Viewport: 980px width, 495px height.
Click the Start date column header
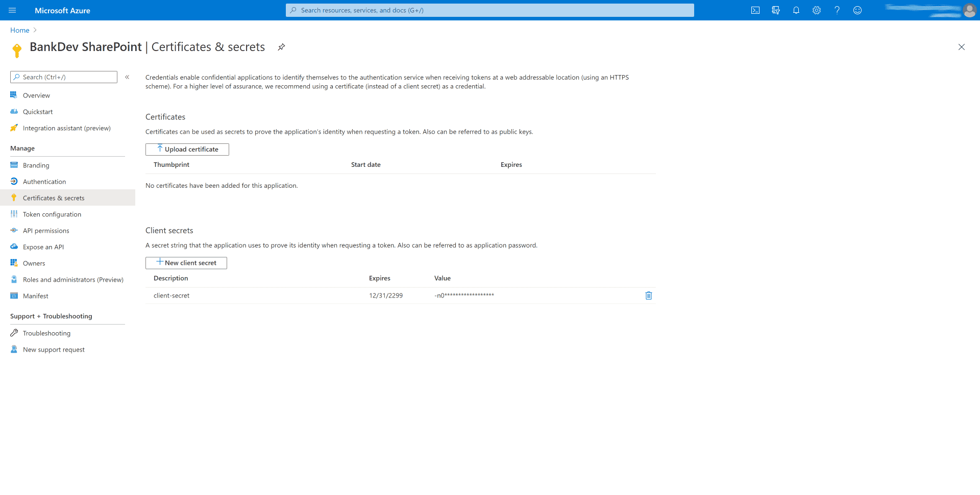366,165
